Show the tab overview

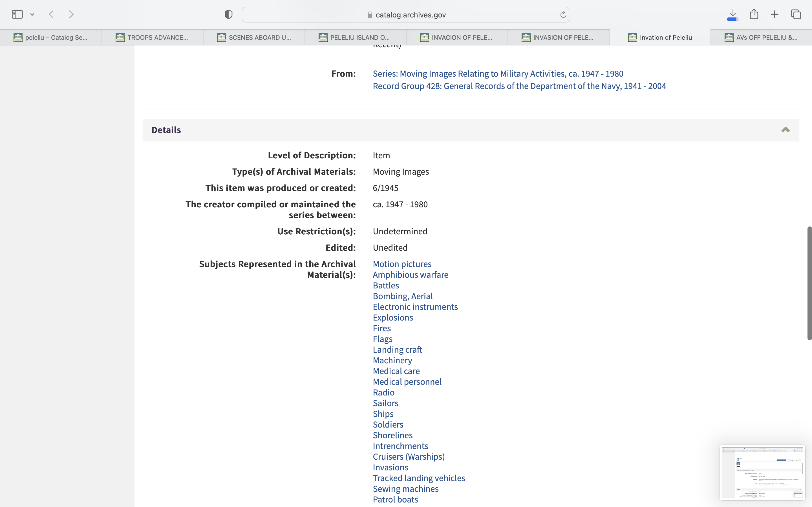click(x=796, y=14)
